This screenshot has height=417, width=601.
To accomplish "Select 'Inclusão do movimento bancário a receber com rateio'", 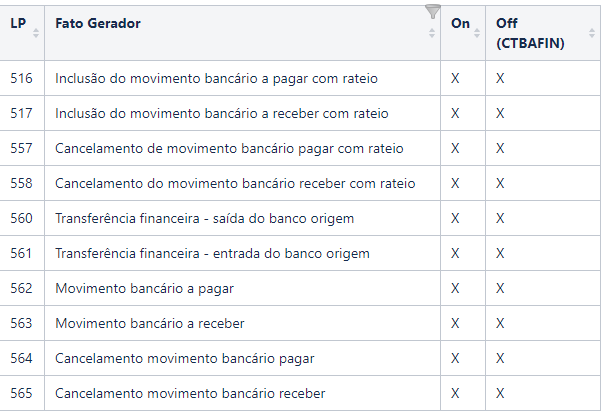I will pyautogui.click(x=222, y=113).
